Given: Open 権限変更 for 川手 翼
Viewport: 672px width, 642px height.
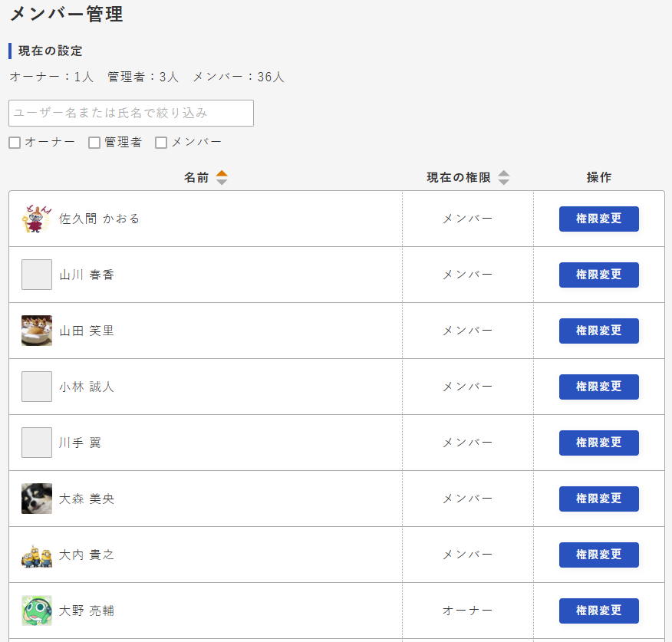Looking at the screenshot, I should 598,443.
